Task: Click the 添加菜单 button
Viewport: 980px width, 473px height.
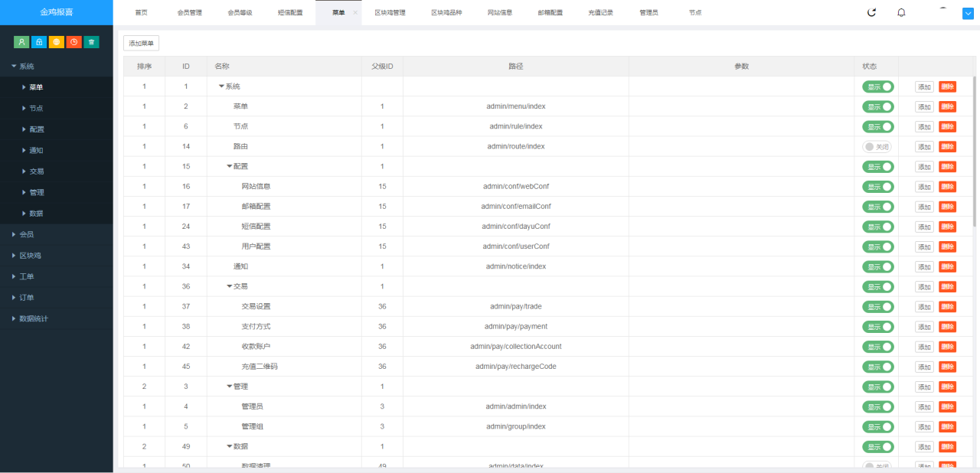Action: pyautogui.click(x=141, y=44)
